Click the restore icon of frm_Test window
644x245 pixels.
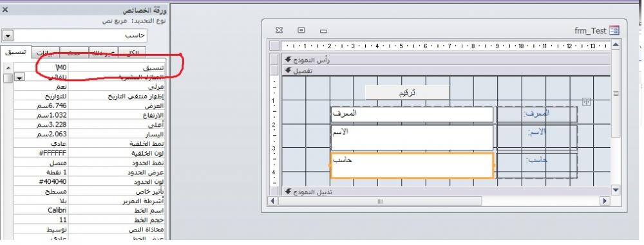coord(301,30)
